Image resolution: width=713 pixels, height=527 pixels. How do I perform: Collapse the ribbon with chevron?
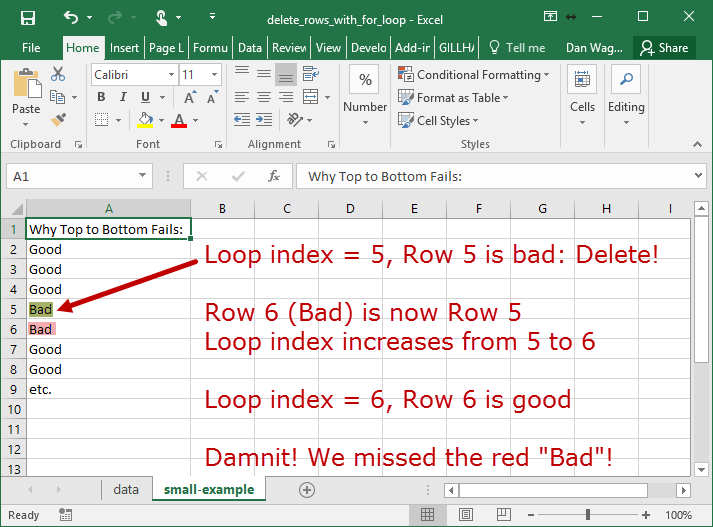click(x=697, y=144)
